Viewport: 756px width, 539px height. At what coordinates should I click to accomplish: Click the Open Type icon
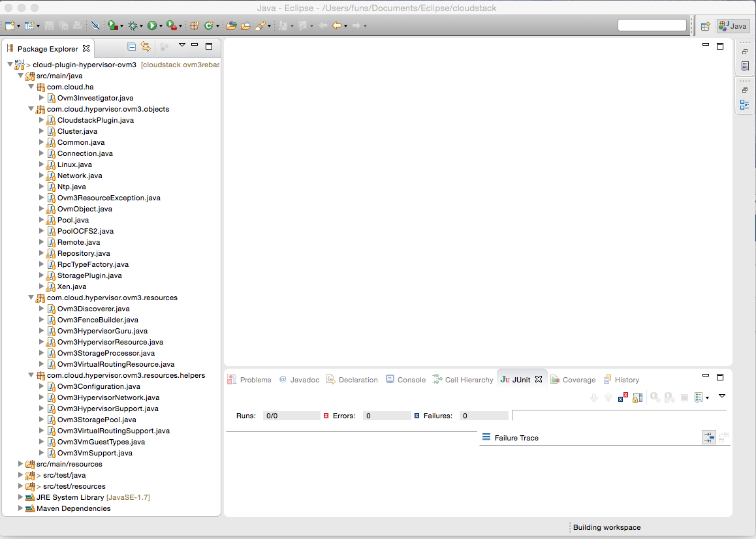coord(231,25)
